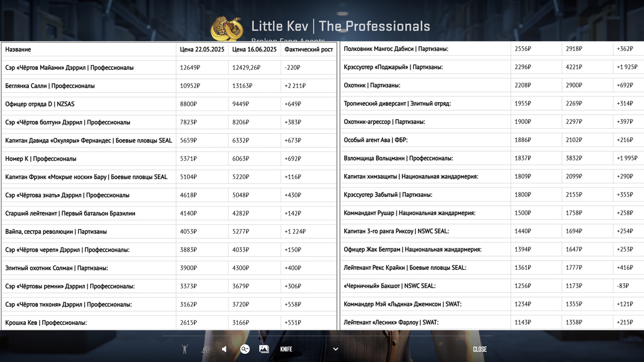Click the growth value '+1 995₽'
The height and width of the screenshot is (362, 644).
point(627,158)
